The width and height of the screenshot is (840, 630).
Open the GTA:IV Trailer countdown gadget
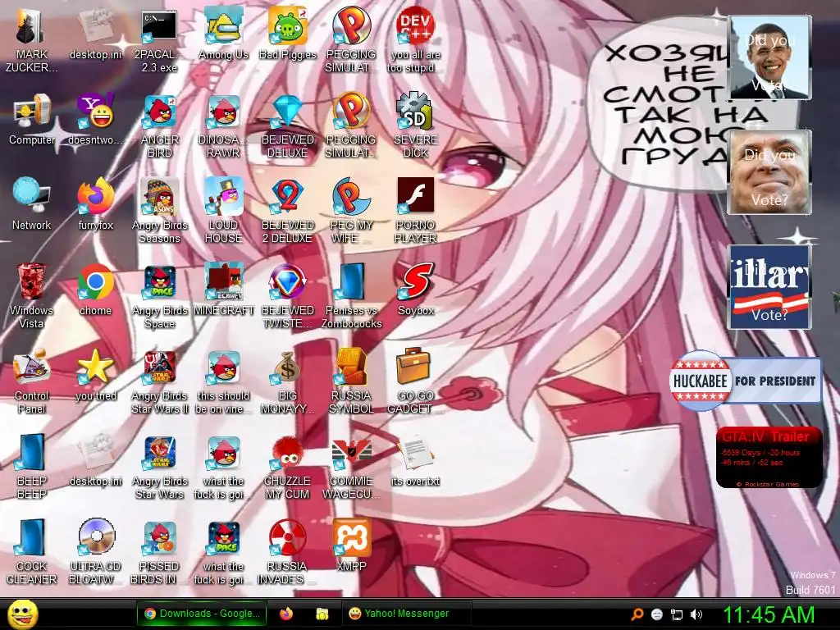point(769,458)
